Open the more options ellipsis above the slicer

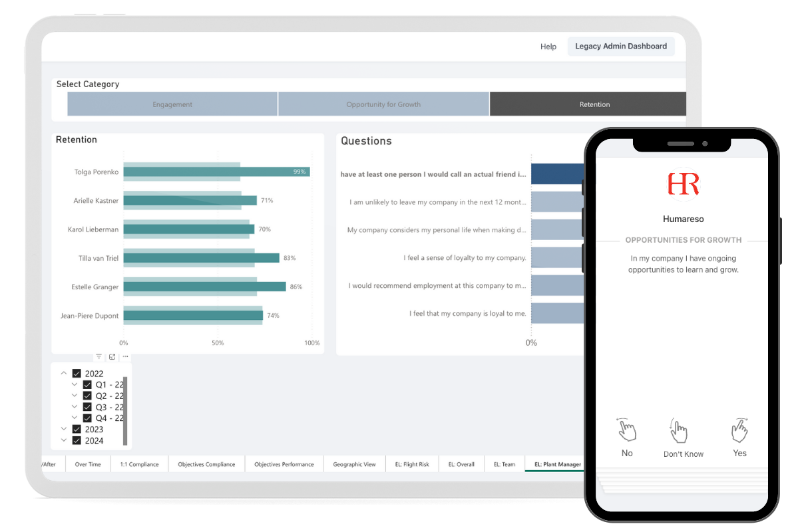[x=125, y=357]
